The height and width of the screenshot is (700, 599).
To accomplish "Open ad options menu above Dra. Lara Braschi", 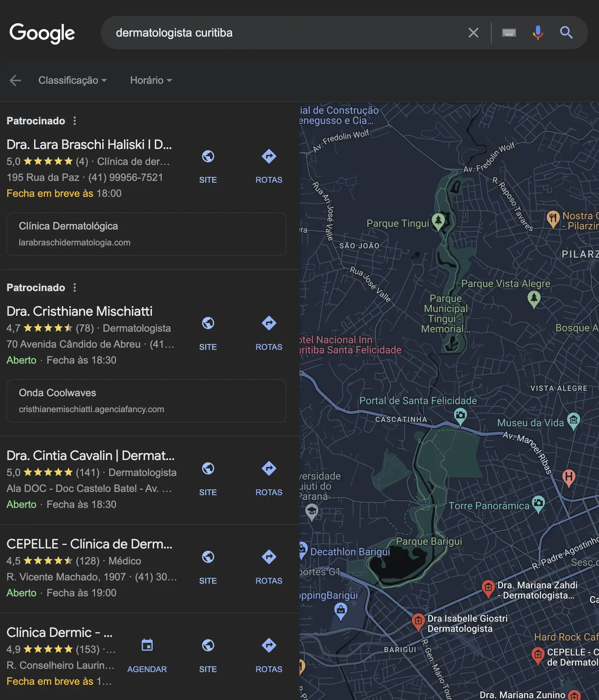I will (x=75, y=121).
